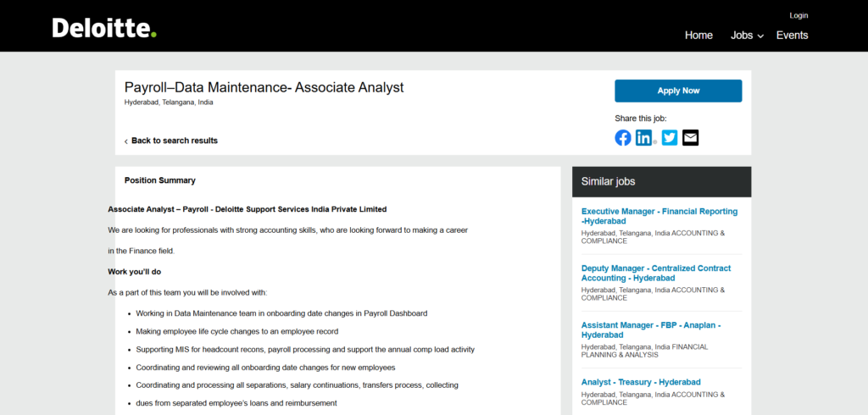
Task: Share this job on Facebook
Action: pos(623,138)
